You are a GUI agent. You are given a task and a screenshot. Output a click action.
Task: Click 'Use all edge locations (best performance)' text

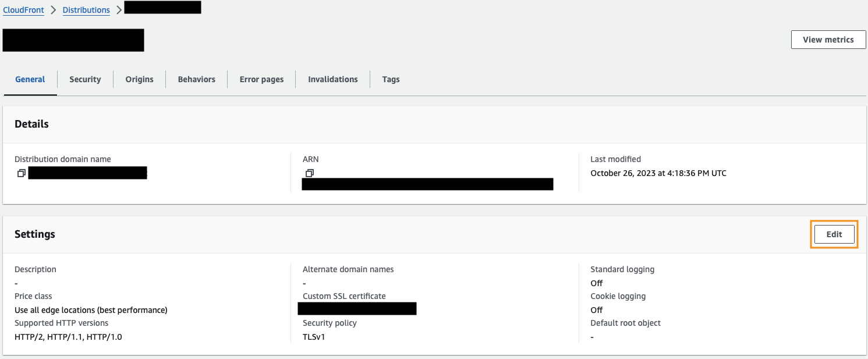[x=91, y=310]
